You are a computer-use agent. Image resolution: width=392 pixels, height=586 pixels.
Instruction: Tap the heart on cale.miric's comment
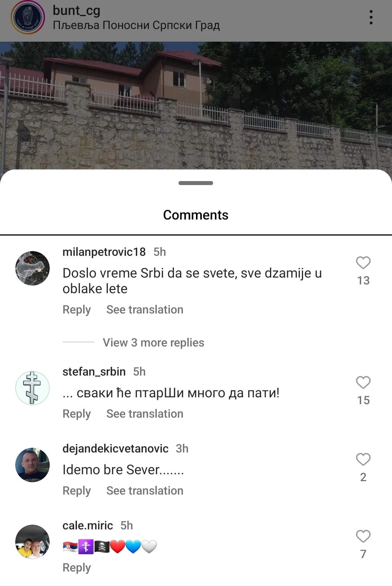[x=363, y=536]
